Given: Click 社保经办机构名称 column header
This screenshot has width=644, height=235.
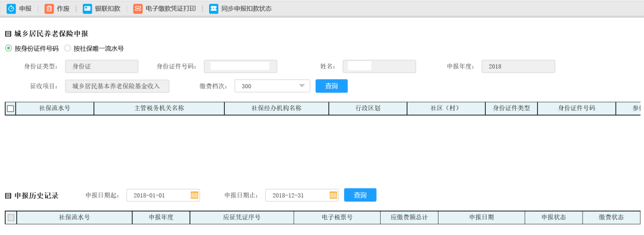Looking at the screenshot, I should tap(277, 109).
